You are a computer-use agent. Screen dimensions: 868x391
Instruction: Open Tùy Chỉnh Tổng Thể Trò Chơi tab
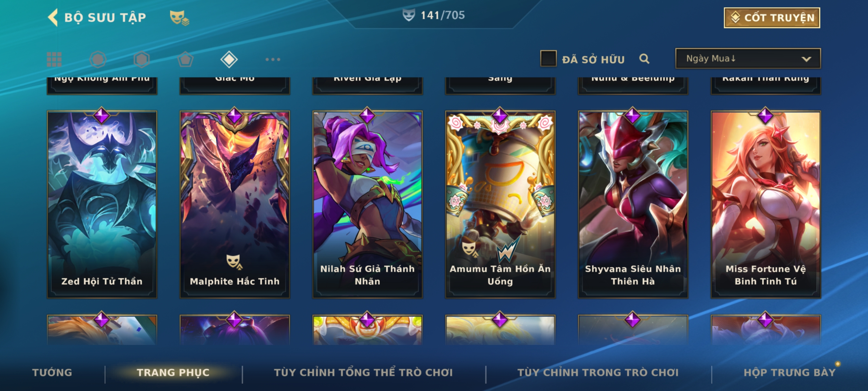coord(363,373)
